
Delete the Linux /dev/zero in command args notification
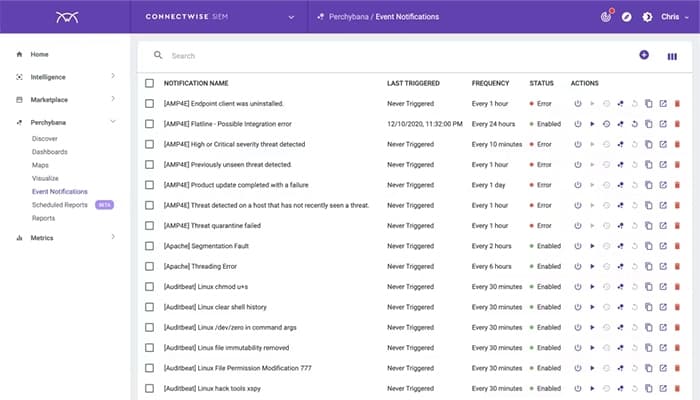click(x=677, y=328)
